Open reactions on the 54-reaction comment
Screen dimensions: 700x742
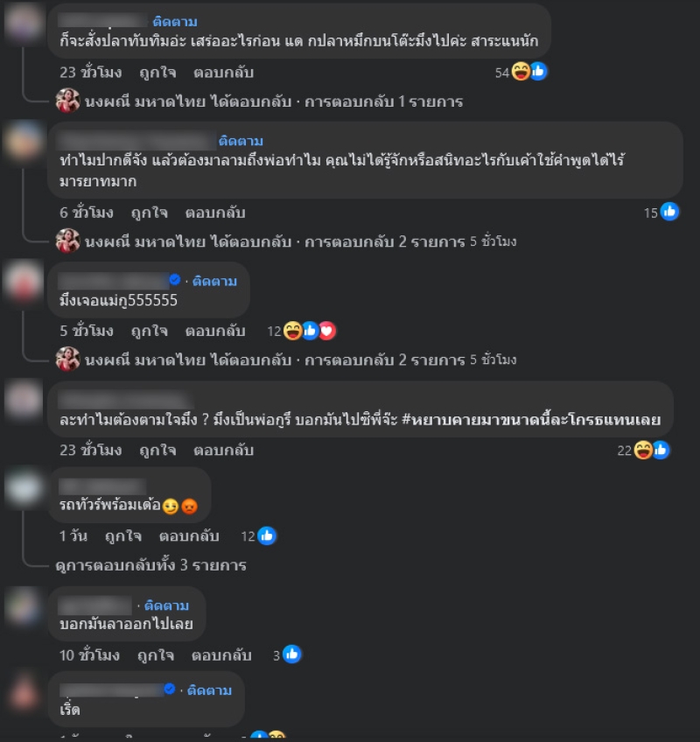click(x=521, y=72)
